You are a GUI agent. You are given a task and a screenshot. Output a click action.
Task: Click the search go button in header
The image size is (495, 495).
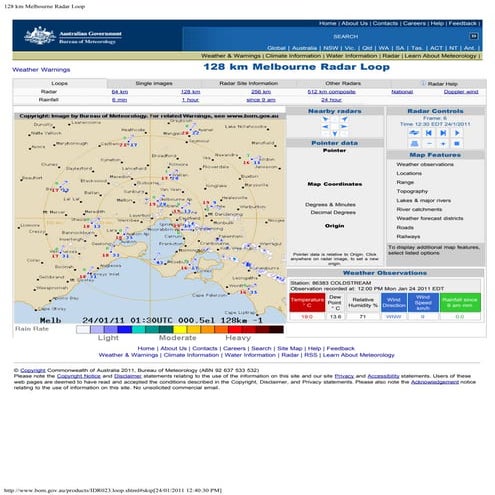(473, 36)
